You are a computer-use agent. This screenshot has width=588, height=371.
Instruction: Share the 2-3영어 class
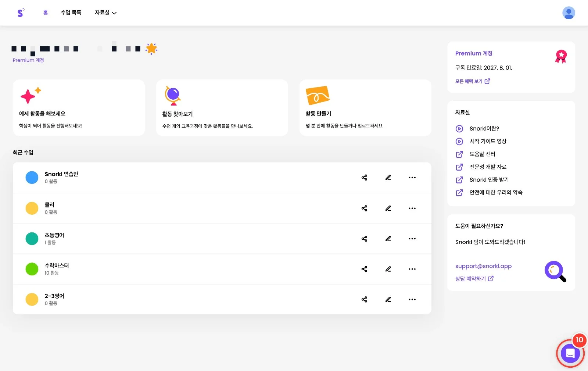pos(364,299)
